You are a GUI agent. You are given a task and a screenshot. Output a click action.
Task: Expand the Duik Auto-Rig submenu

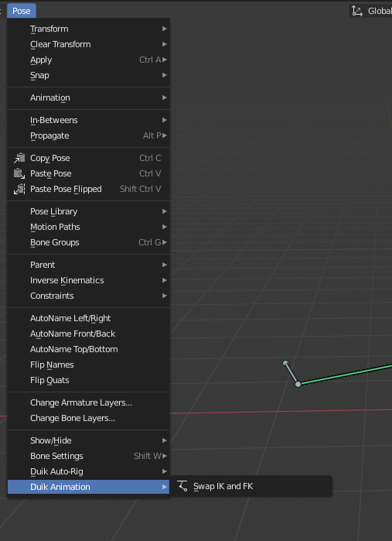(89, 471)
